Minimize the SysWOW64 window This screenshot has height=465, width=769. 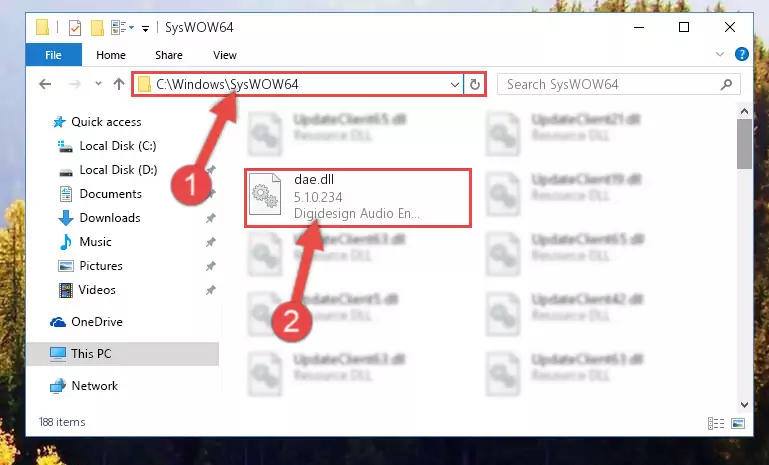[x=639, y=27]
